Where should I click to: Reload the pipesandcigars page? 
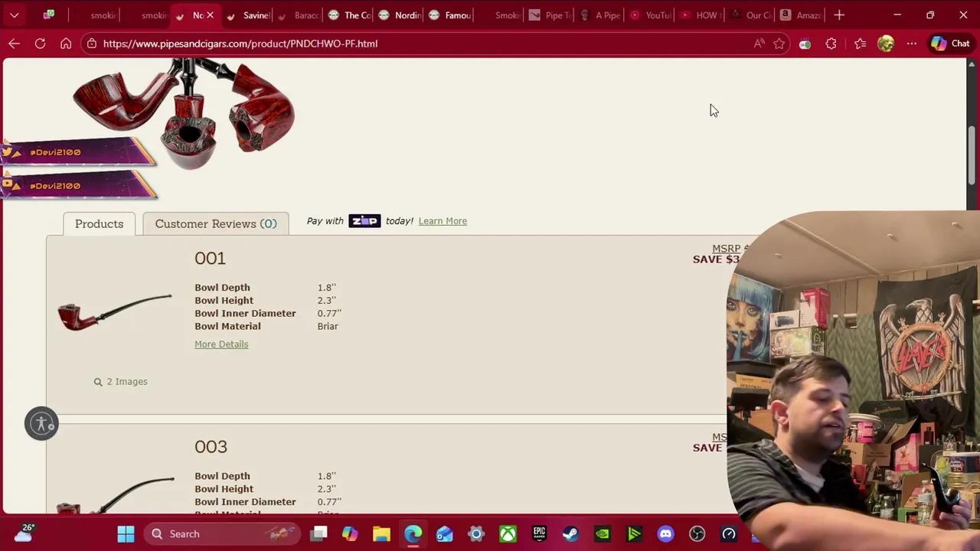(40, 44)
